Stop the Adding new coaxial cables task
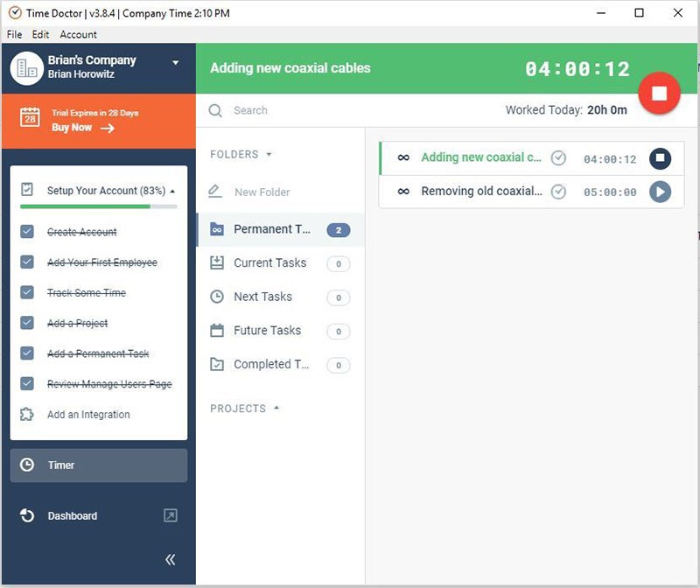This screenshot has height=588, width=700. coord(660,158)
